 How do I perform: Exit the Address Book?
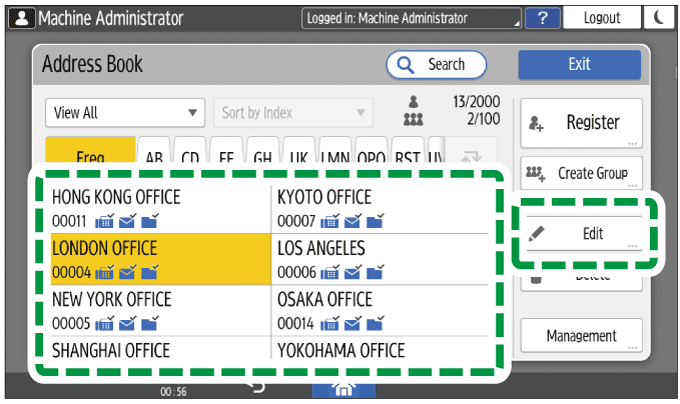pos(579,65)
